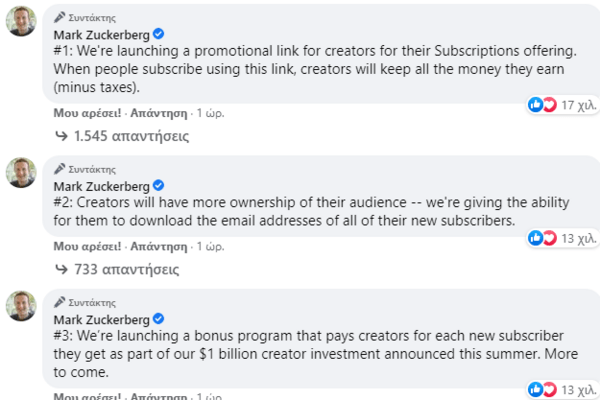This screenshot has height=400, width=600.
Task: Click the pencil Συντάκτης icon above comment #3
Action: point(60,301)
